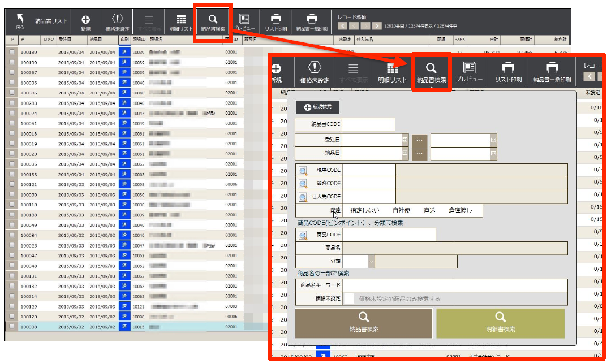Click the 戻る back arrow icon
The image size is (611, 364).
(x=20, y=19)
